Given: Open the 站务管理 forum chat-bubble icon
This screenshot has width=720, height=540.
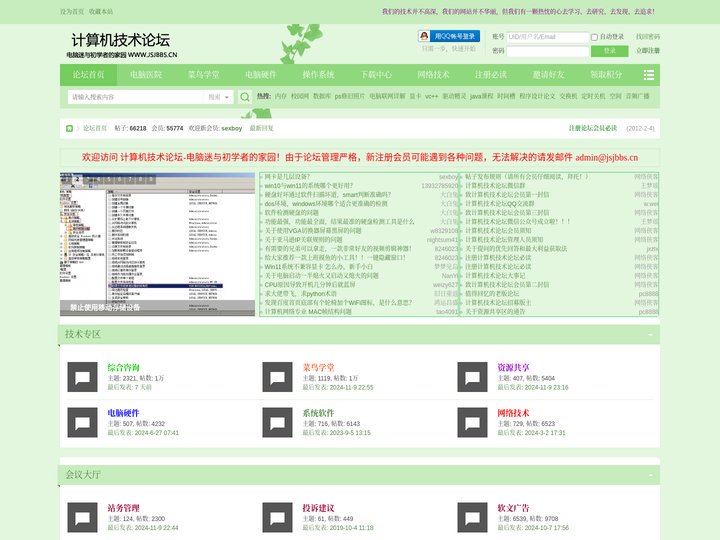Looking at the screenshot, I should point(82,518).
